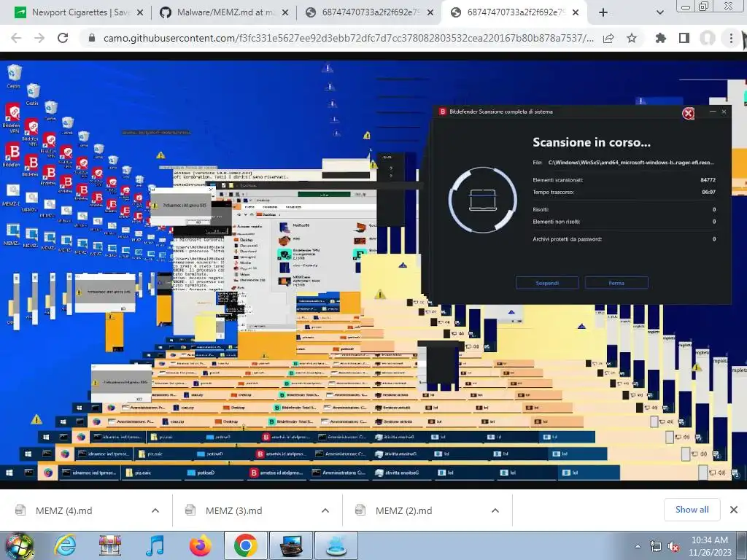Go back with the browser back arrow

[x=16, y=38]
